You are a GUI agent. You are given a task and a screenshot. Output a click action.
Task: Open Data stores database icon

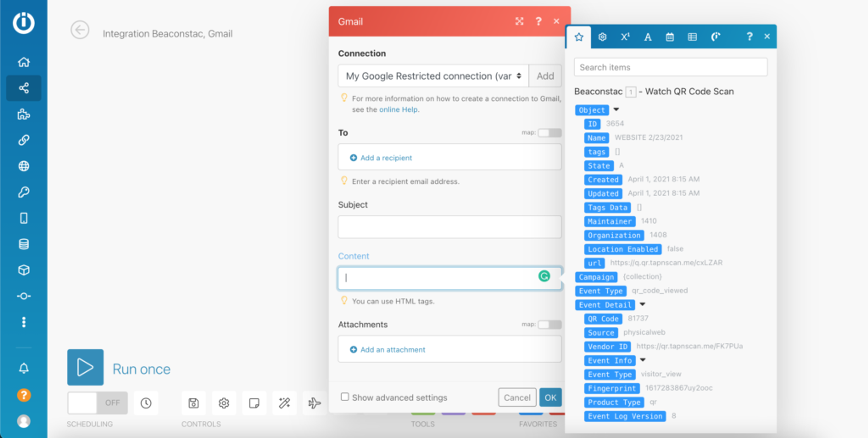pos(24,244)
